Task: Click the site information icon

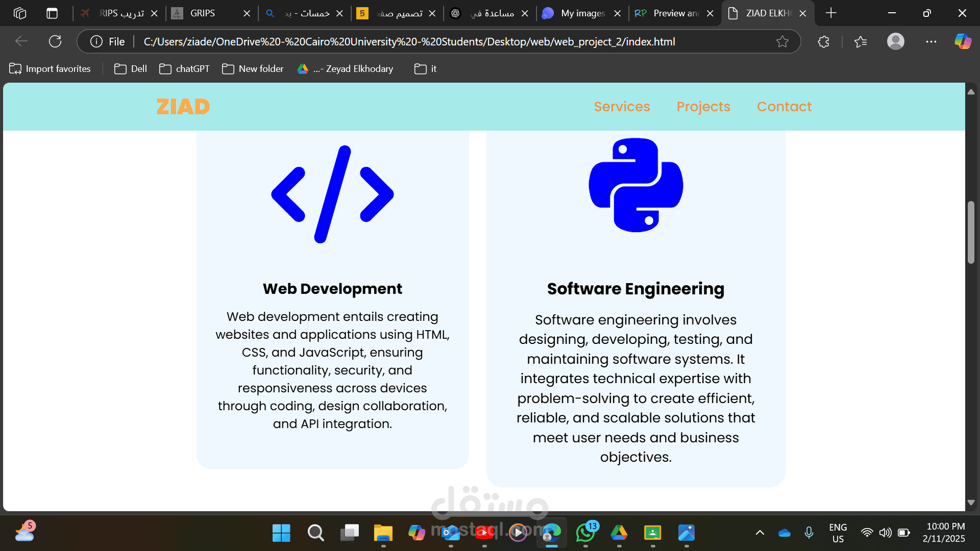Action: click(x=96, y=42)
